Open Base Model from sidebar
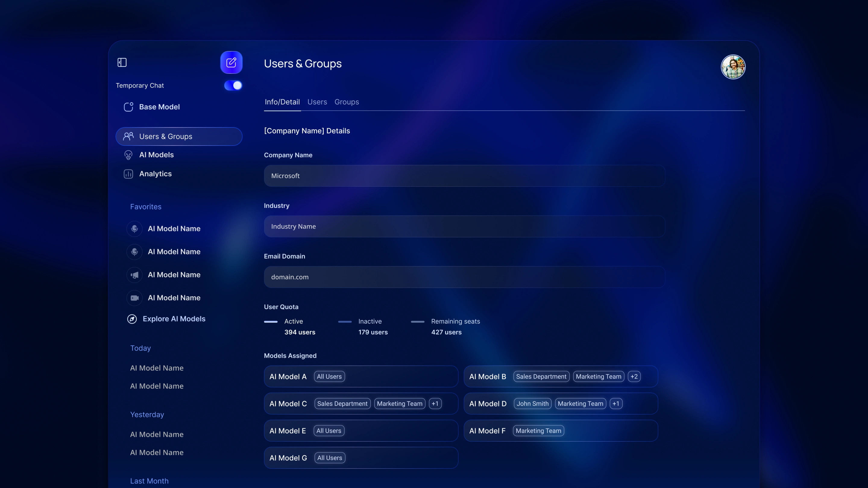The height and width of the screenshot is (488, 868). click(x=159, y=107)
